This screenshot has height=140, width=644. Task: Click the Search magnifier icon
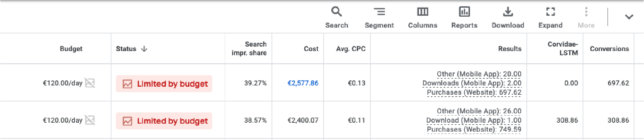[336, 12]
